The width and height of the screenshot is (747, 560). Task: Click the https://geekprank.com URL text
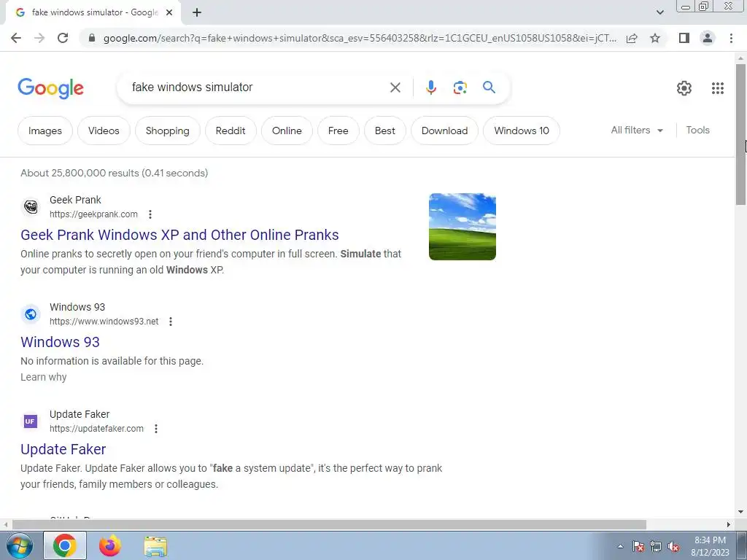tap(93, 214)
